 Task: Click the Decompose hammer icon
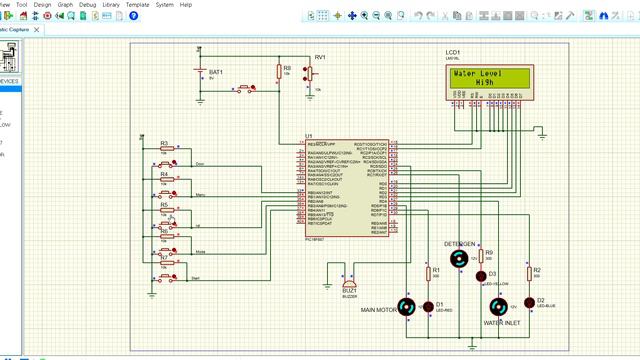(570, 16)
